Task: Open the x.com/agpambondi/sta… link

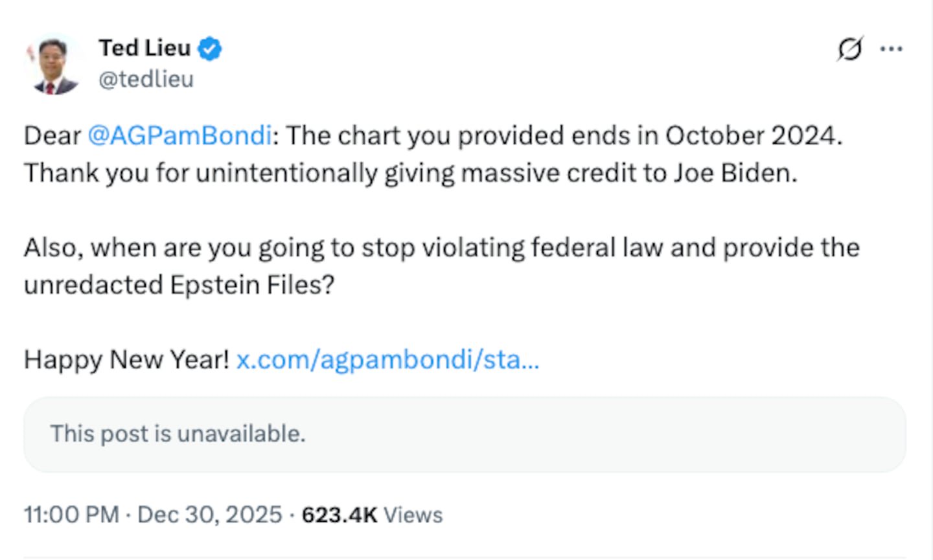Action: tap(387, 359)
